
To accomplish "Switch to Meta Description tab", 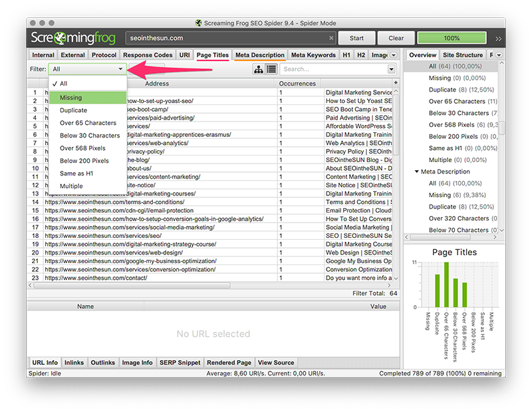I will [x=260, y=55].
